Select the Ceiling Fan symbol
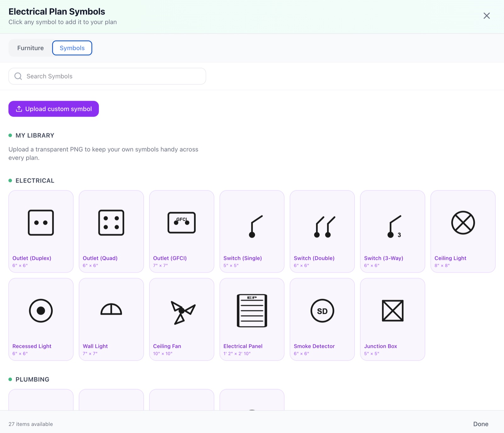Screen dimensions: 504x433 182,319
